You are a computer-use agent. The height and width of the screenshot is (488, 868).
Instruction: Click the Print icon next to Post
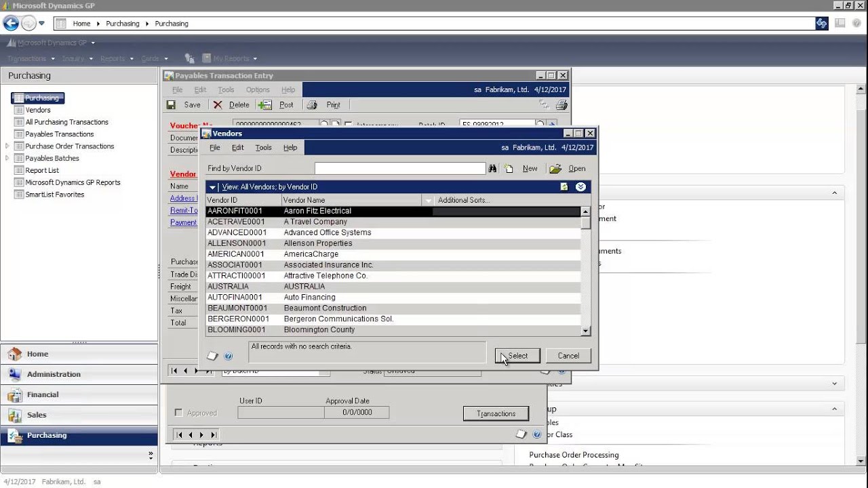click(312, 105)
